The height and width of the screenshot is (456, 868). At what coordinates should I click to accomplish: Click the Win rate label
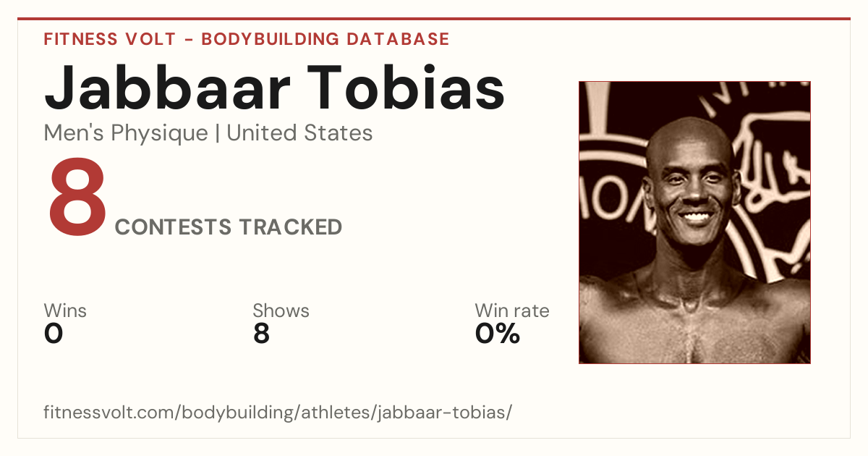tap(512, 311)
